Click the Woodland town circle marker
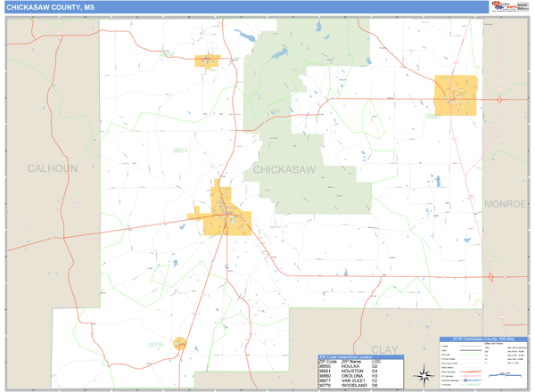 [x=180, y=343]
